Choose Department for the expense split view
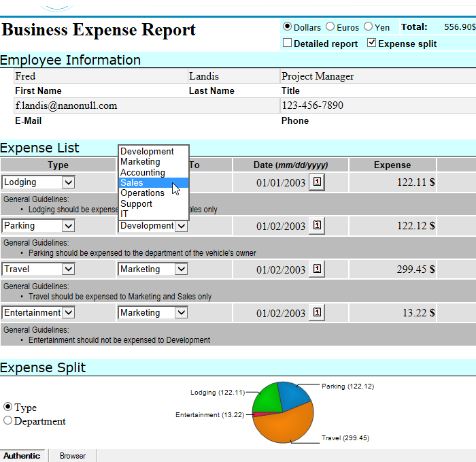This screenshot has height=462, width=476. tap(8, 421)
